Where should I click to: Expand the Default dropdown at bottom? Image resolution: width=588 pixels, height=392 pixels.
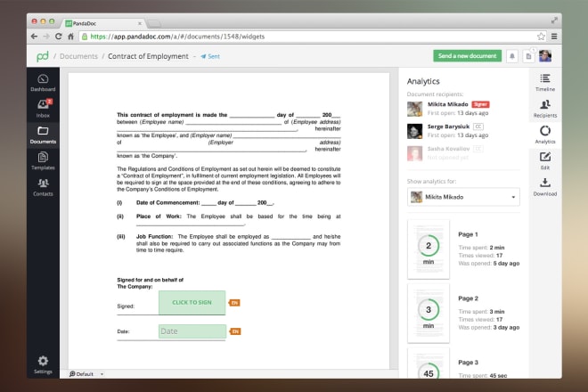(86, 374)
